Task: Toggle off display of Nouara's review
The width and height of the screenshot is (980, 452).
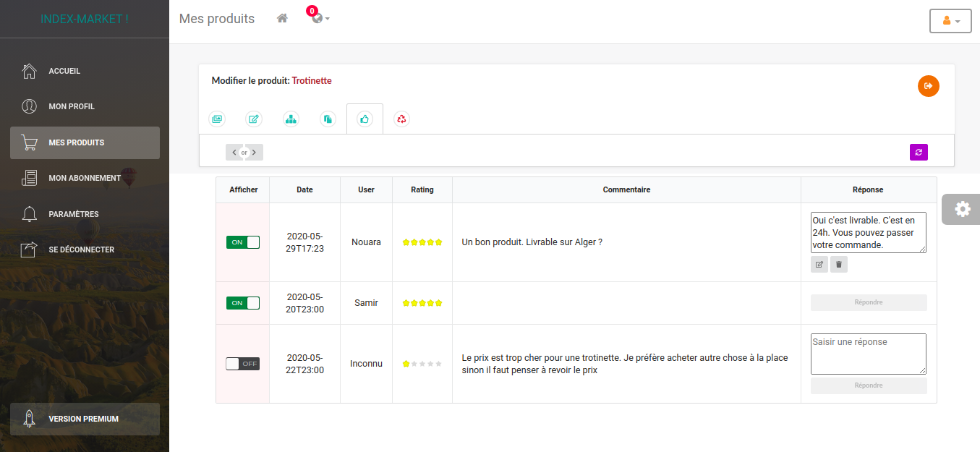Action: 242,242
